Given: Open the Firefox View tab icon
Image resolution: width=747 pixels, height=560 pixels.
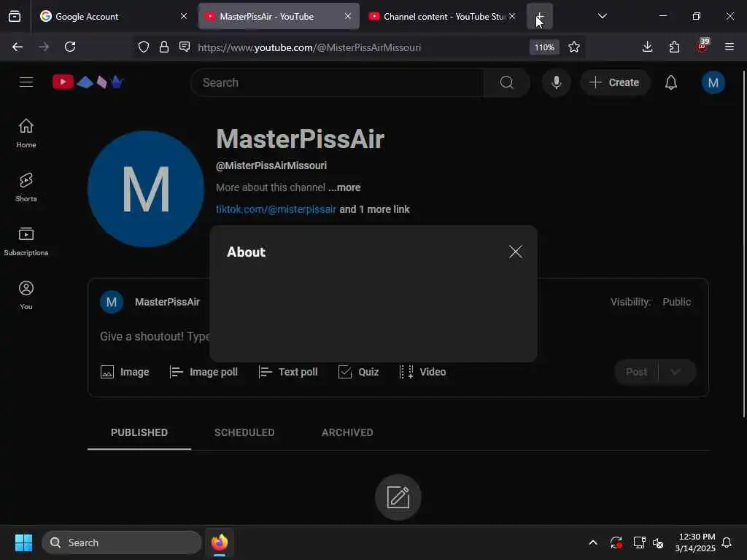Looking at the screenshot, I should pos(15,16).
